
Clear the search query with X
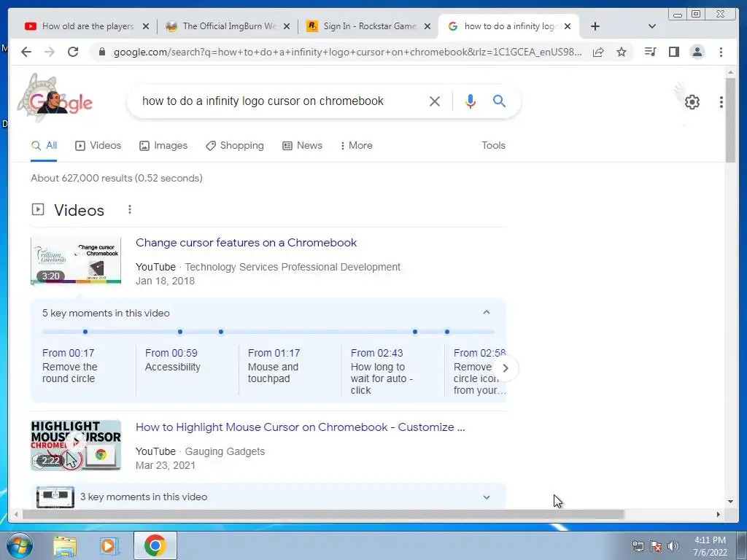435,101
